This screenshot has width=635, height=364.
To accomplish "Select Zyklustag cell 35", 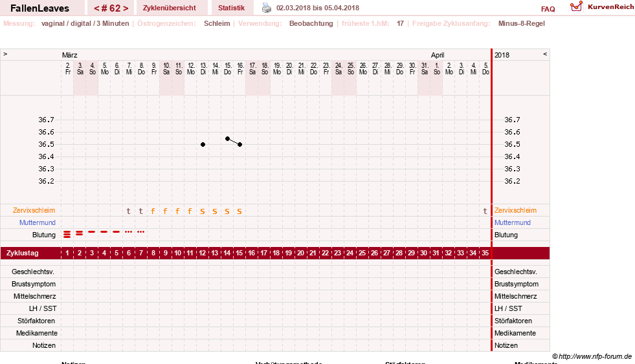I will click(x=485, y=253).
